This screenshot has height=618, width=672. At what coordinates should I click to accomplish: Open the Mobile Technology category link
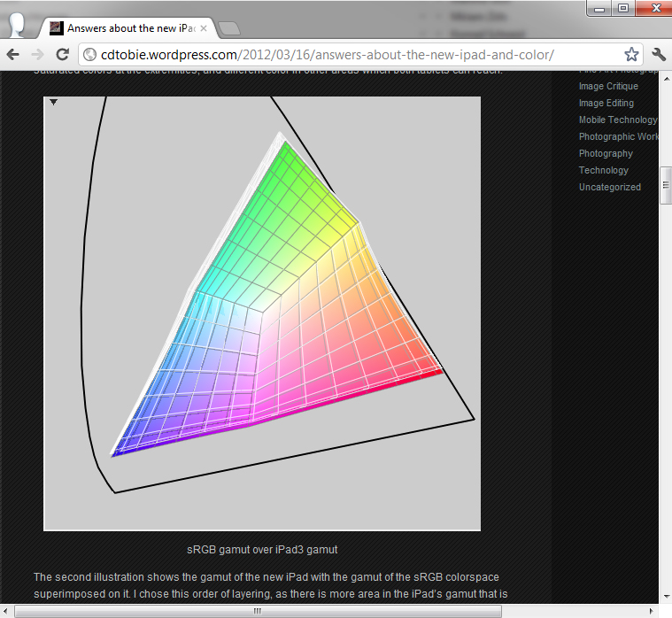(618, 120)
